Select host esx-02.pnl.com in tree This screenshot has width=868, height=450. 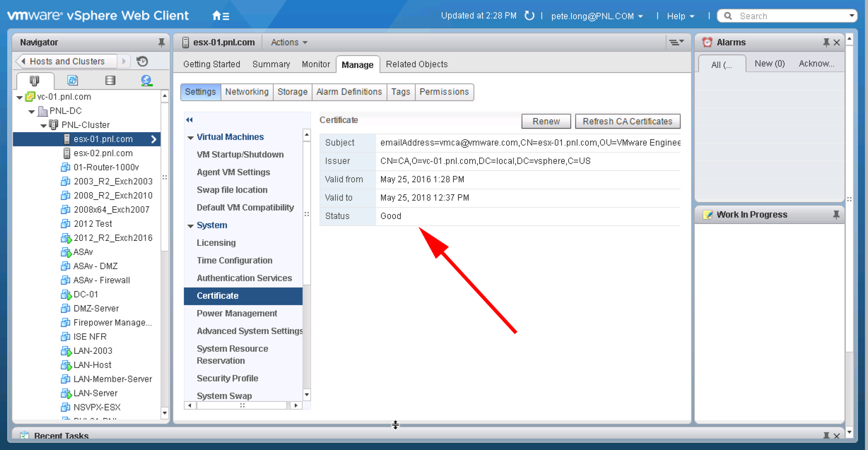[103, 153]
